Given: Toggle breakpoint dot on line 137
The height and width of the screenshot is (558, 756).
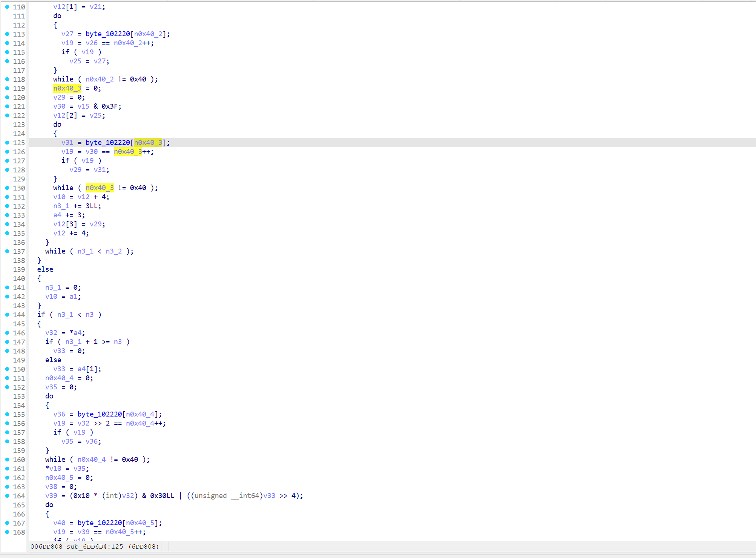Looking at the screenshot, I should point(7,251).
